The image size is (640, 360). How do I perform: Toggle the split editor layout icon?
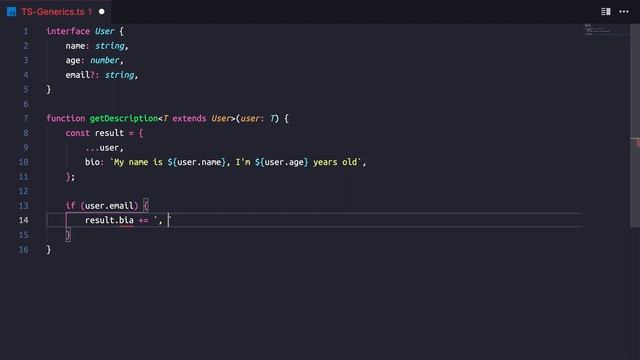tap(606, 11)
